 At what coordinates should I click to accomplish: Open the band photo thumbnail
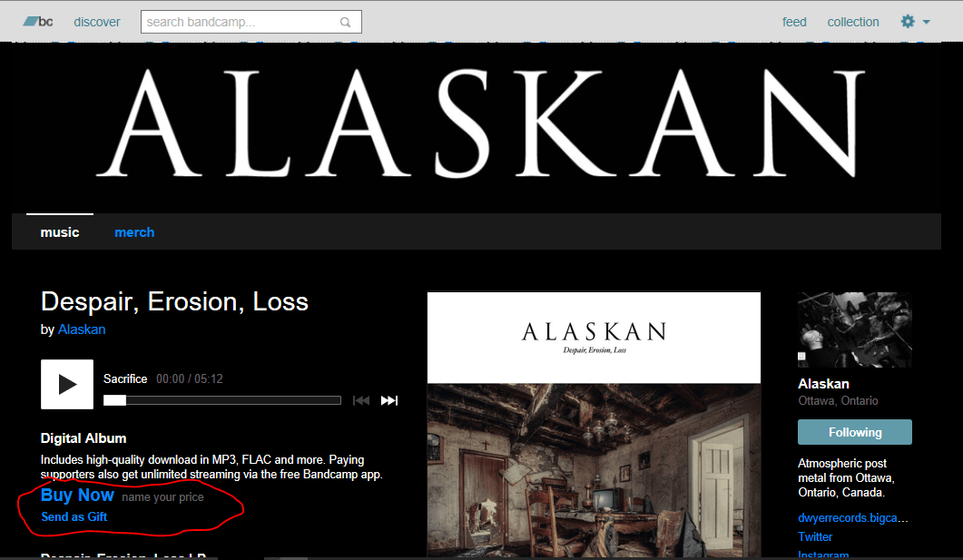(854, 329)
